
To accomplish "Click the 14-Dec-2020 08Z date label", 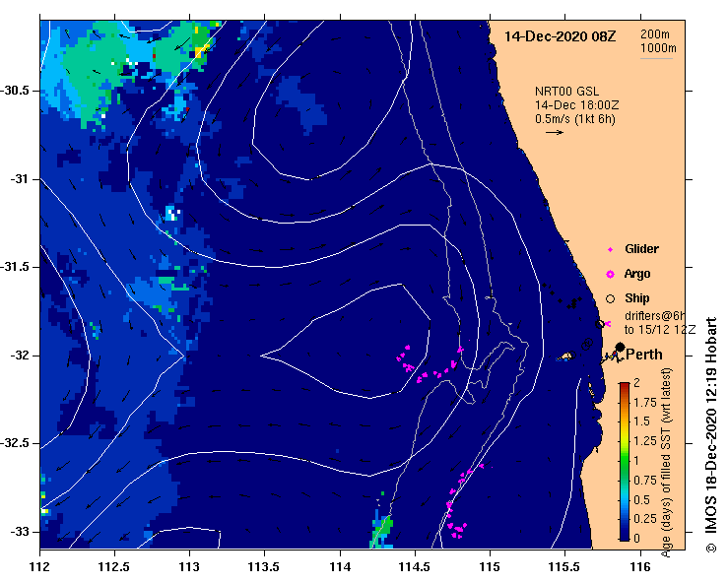I will pyautogui.click(x=560, y=36).
